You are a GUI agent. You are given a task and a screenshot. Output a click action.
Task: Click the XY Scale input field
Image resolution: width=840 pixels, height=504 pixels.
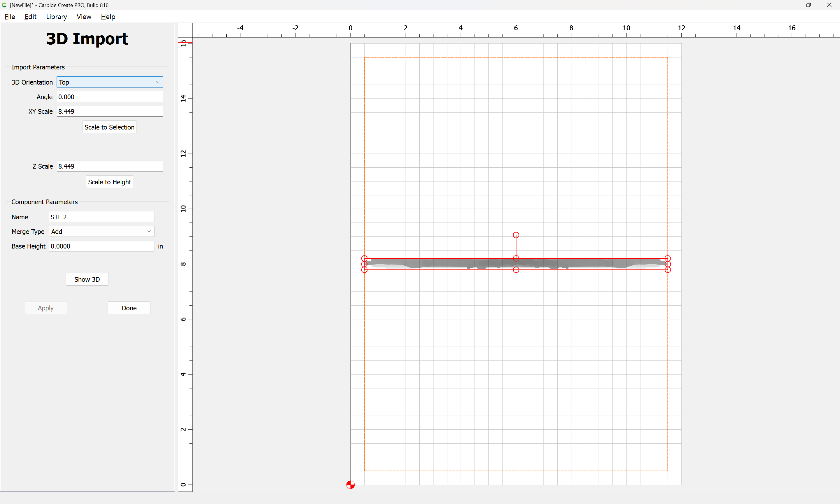click(x=110, y=111)
